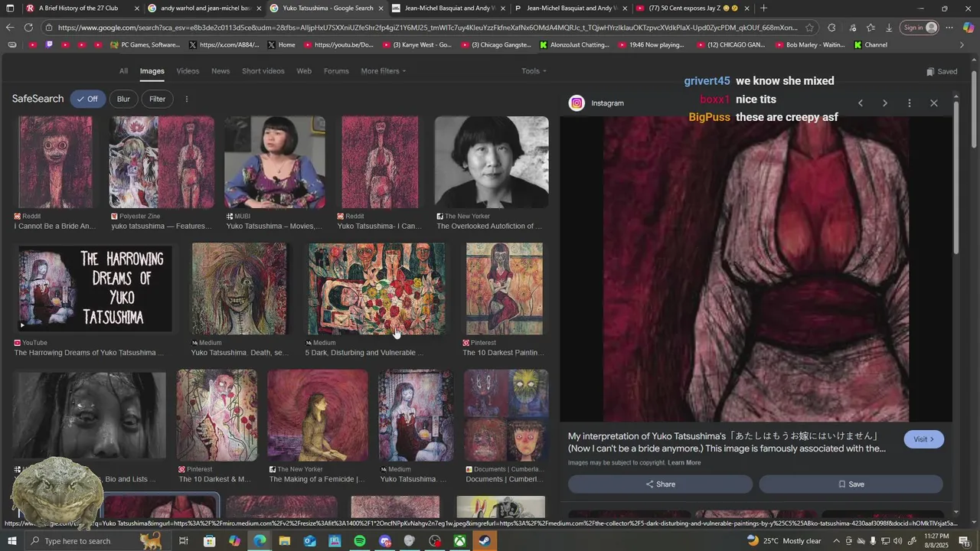This screenshot has width=980, height=551.
Task: Open the Pinterest 10 Darkest Paintings thumbnail
Action: [x=505, y=289]
